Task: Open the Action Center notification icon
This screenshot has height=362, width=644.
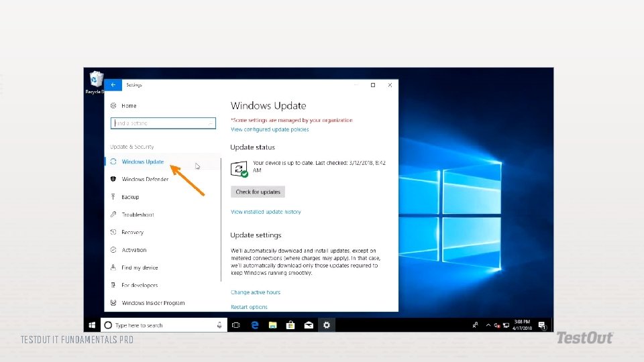Action: (542, 326)
